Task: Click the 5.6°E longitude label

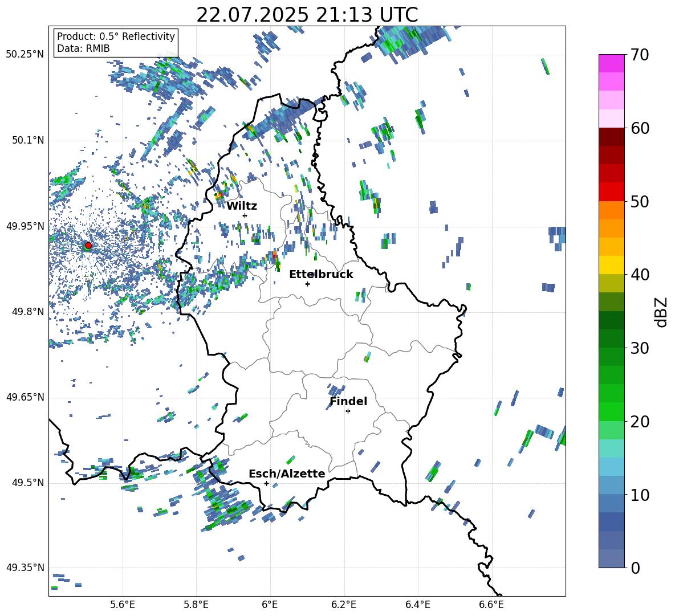Action: pos(123,605)
